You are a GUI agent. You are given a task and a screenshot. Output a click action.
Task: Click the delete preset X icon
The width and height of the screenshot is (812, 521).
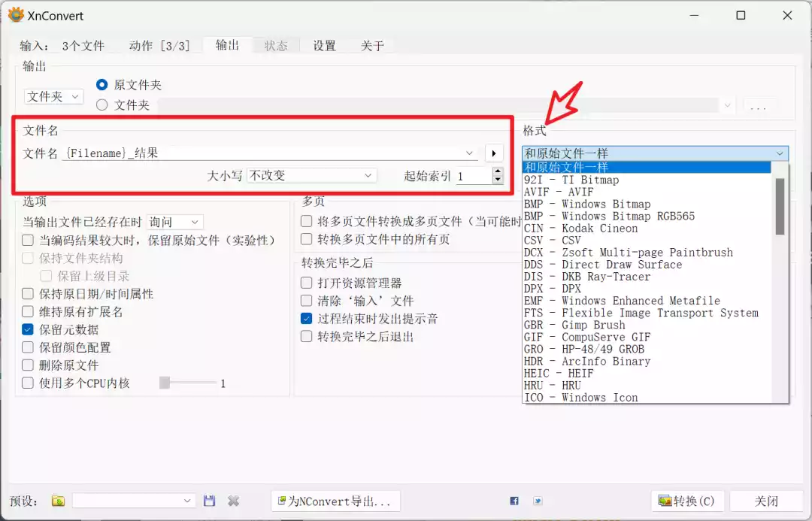click(x=234, y=501)
